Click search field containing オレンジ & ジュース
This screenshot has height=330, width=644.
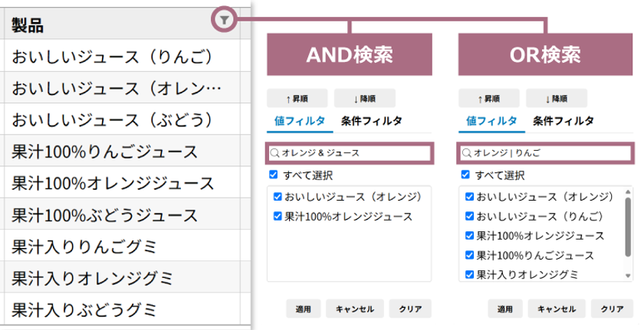[x=353, y=153]
